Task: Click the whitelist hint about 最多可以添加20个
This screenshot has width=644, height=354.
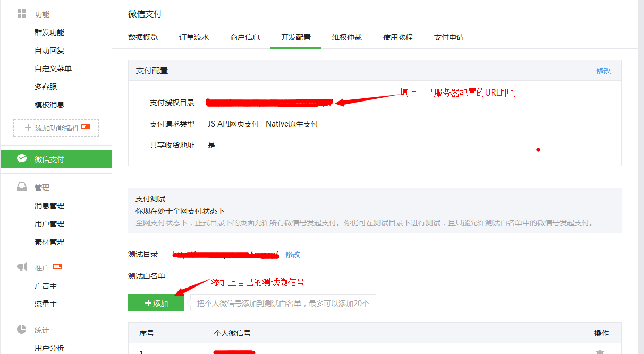Action: point(283,303)
